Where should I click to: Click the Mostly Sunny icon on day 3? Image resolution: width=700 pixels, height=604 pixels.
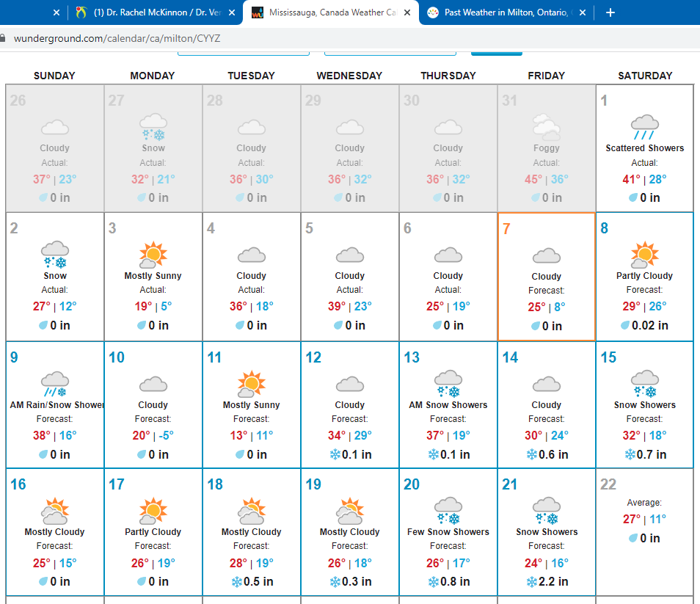pos(153,255)
